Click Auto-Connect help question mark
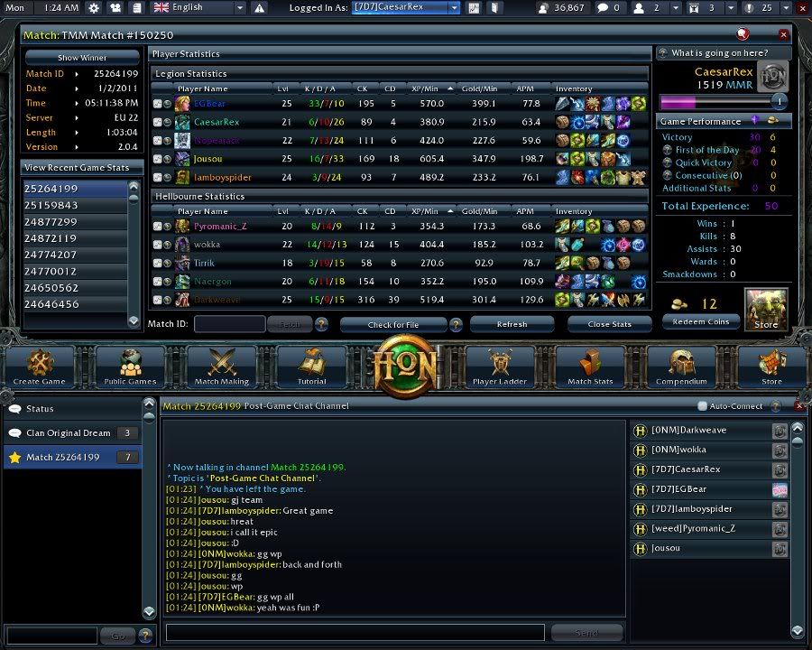Image resolution: width=812 pixels, height=650 pixels. pyautogui.click(x=775, y=406)
